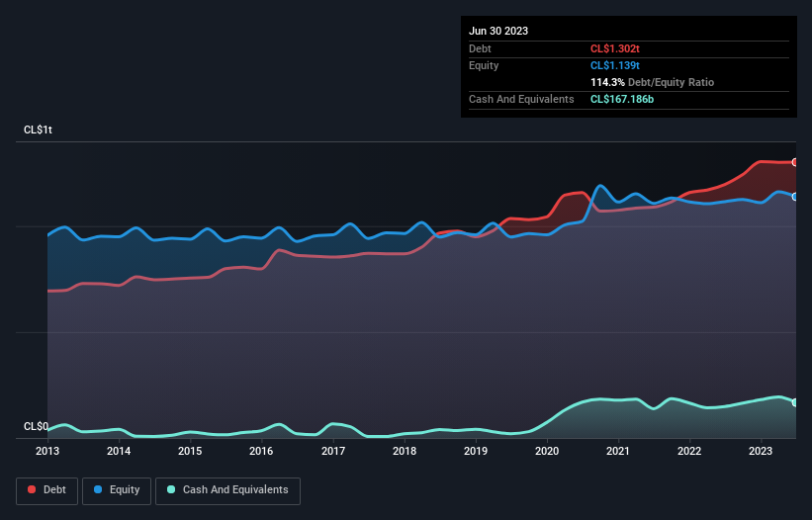This screenshot has height=520, width=812.
Task: Click the 2016 axis label
Action: click(x=261, y=451)
